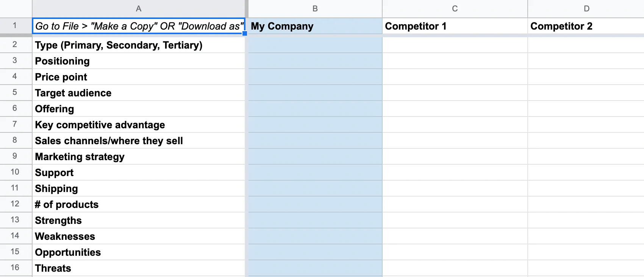Select row 10 header number

point(16,172)
